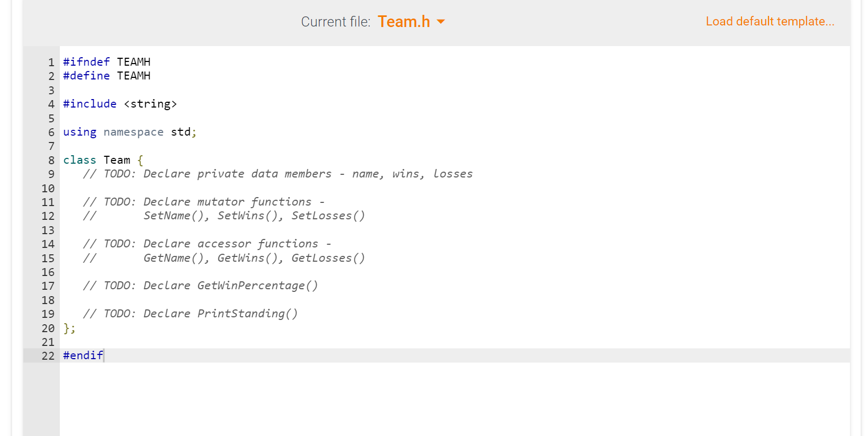Viewport: 868px width, 436px height.
Task: Place cursor on #define TEAMH line
Action: 106,76
